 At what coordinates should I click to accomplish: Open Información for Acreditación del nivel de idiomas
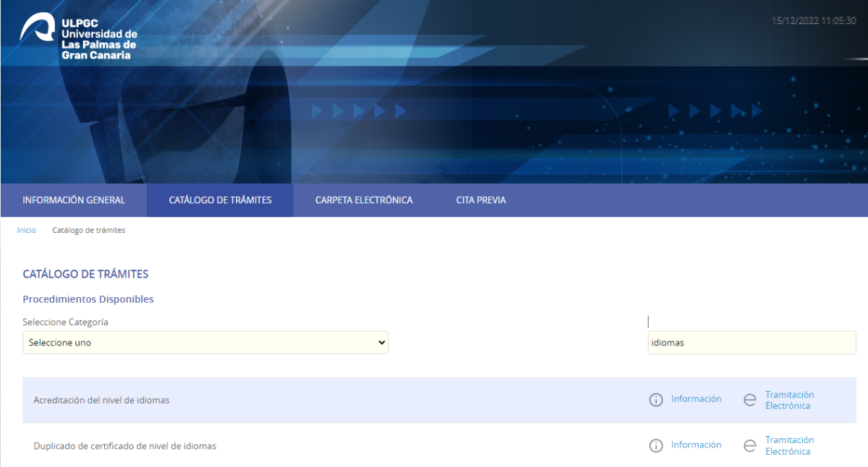(x=696, y=399)
